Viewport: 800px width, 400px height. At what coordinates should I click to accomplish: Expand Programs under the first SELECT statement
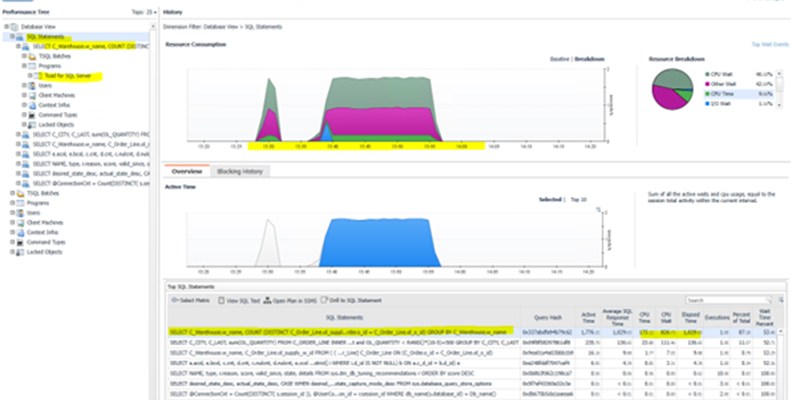(x=24, y=66)
